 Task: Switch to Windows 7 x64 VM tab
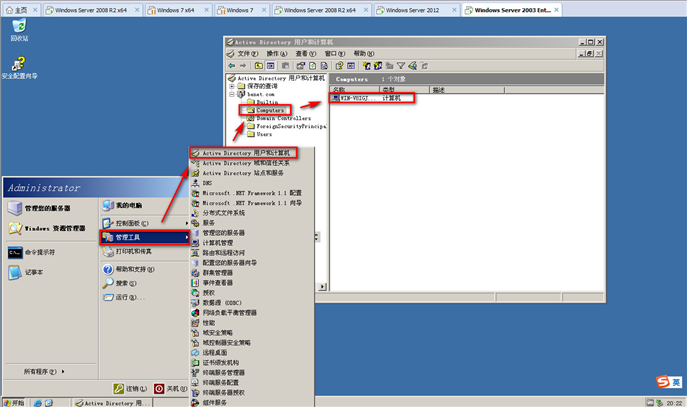click(x=176, y=10)
